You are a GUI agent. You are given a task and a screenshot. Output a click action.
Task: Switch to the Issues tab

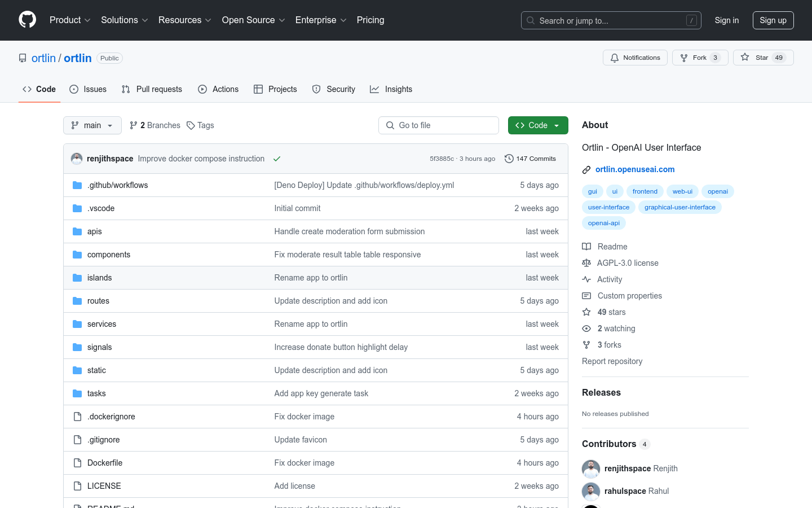click(x=88, y=89)
